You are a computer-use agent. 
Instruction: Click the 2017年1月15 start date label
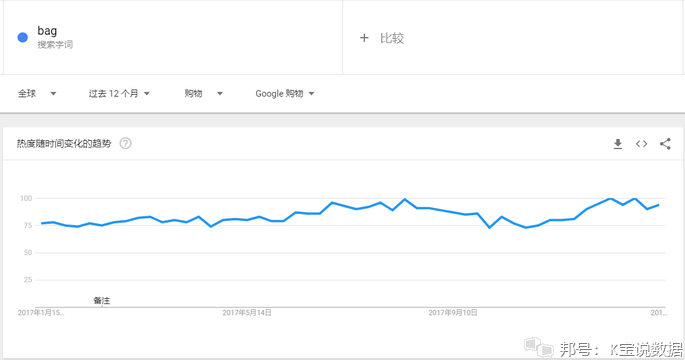point(41,313)
